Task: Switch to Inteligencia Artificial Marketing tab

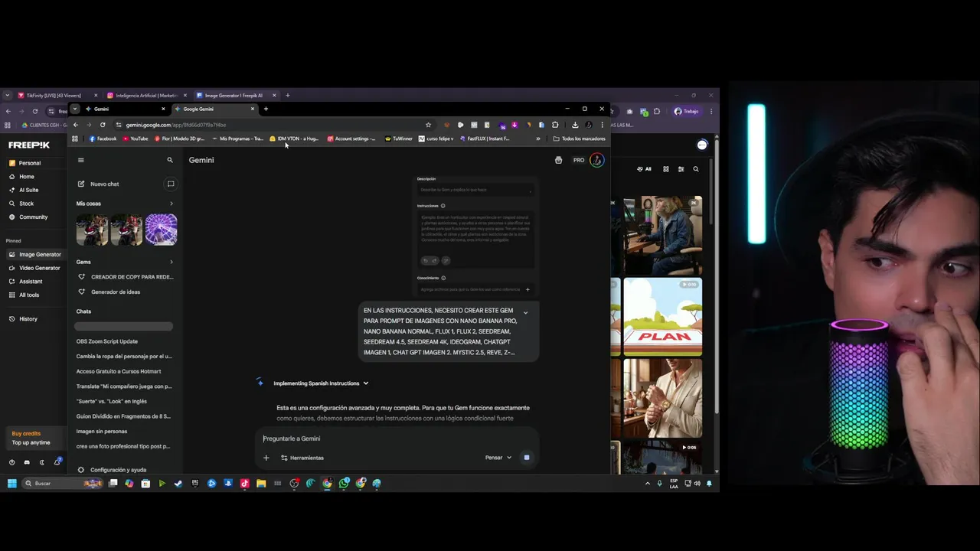Action: point(147,96)
